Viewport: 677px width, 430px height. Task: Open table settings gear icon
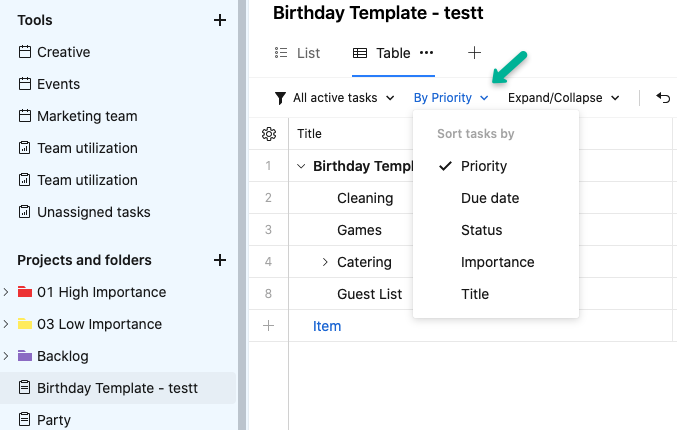pos(268,134)
